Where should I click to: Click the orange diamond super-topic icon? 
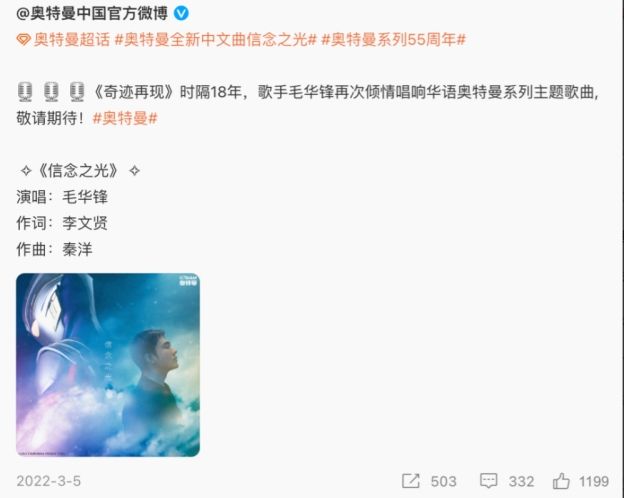pos(23,39)
